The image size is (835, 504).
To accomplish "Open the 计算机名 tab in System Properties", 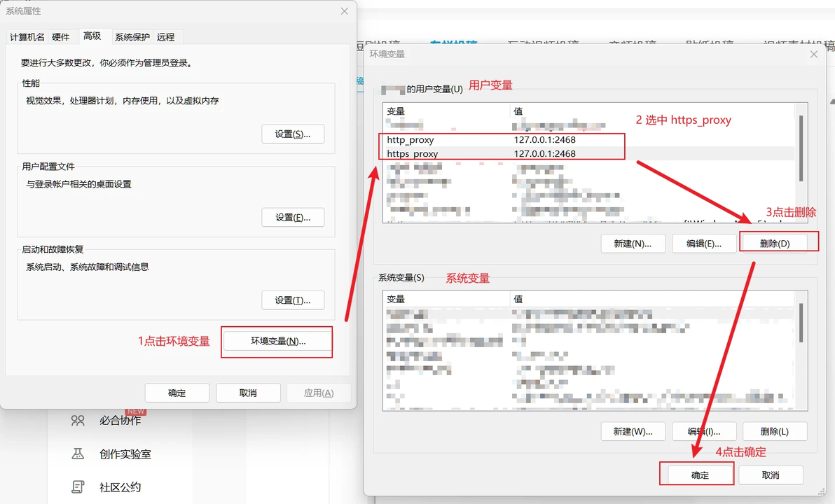I will coord(27,36).
